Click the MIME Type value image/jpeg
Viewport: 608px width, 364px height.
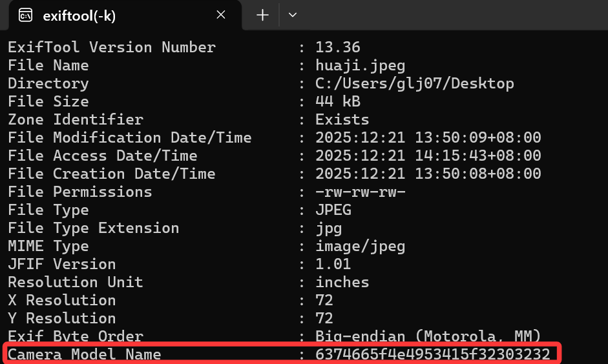pos(360,247)
